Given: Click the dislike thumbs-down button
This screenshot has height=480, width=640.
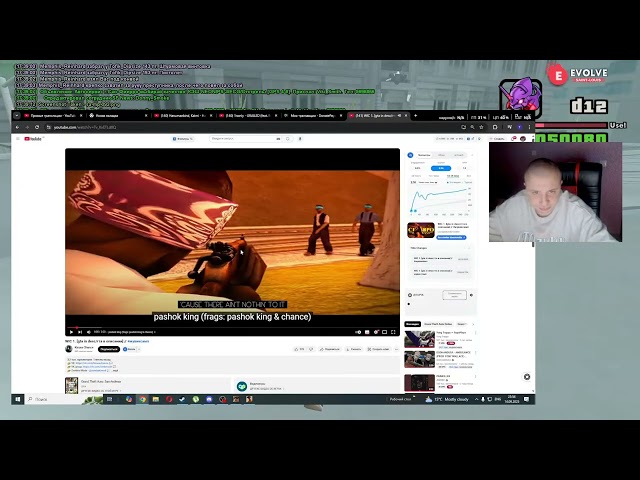Looking at the screenshot, I should coord(311,349).
